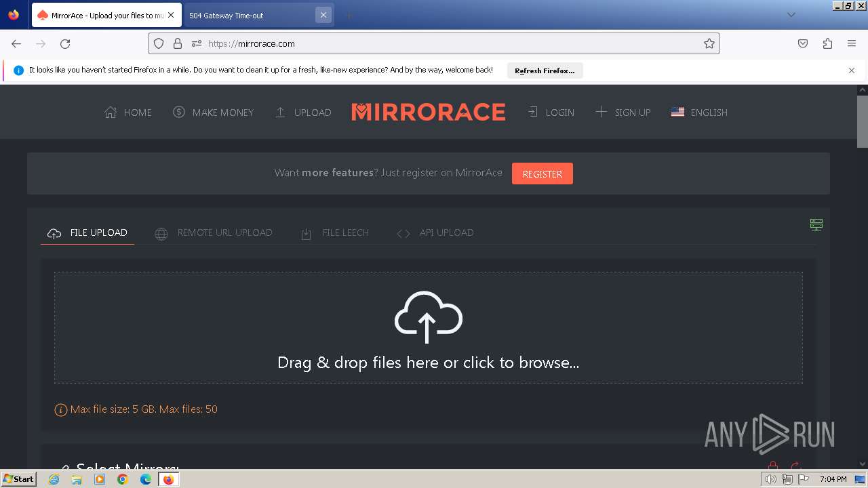Open the UPLOAD page in navigation
868x488 pixels.
coord(302,113)
